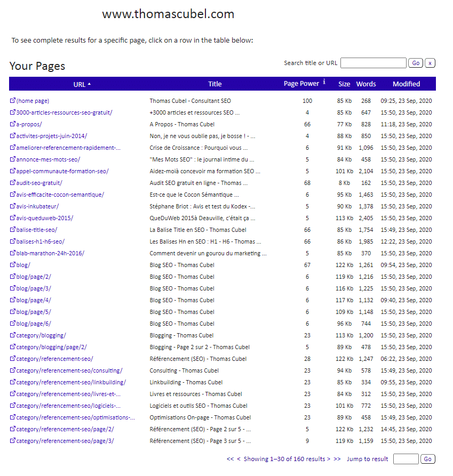Open external link icon for home page row
This screenshot has height=476, width=453.
click(x=12, y=101)
